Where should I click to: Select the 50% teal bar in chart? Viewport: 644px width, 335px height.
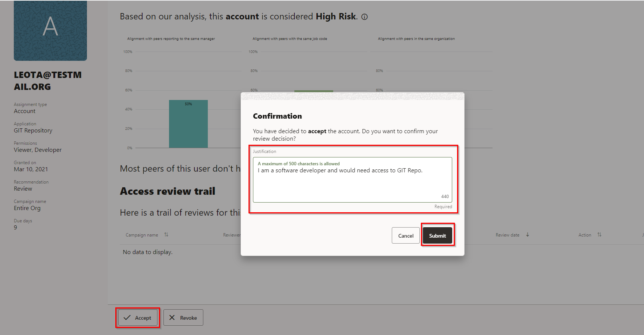click(x=188, y=124)
